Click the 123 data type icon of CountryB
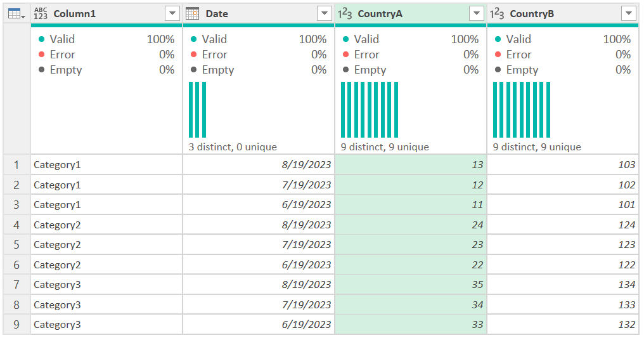This screenshot has height=340, width=644. [496, 13]
